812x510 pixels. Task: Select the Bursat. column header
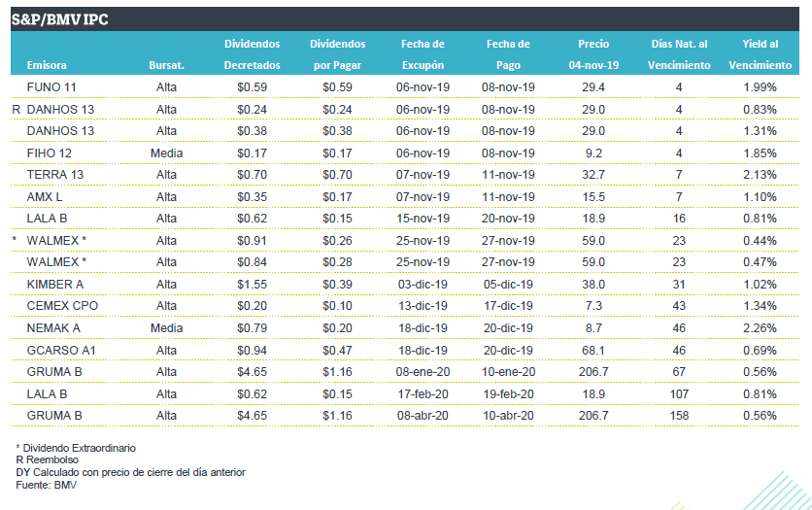[166, 65]
